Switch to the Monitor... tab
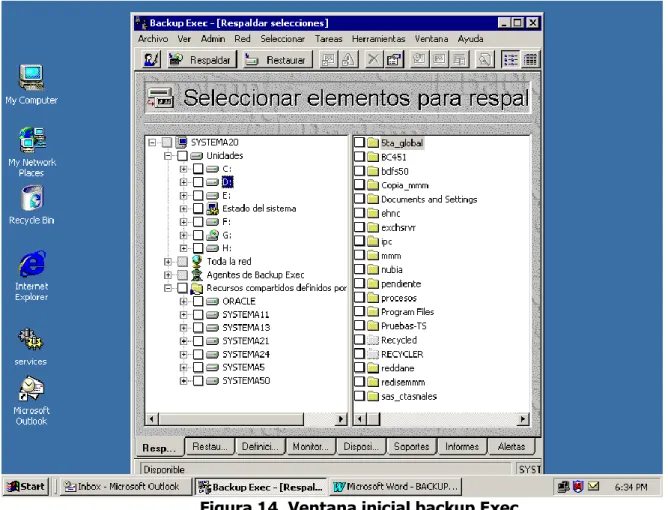This screenshot has height=510, width=668. tap(311, 447)
